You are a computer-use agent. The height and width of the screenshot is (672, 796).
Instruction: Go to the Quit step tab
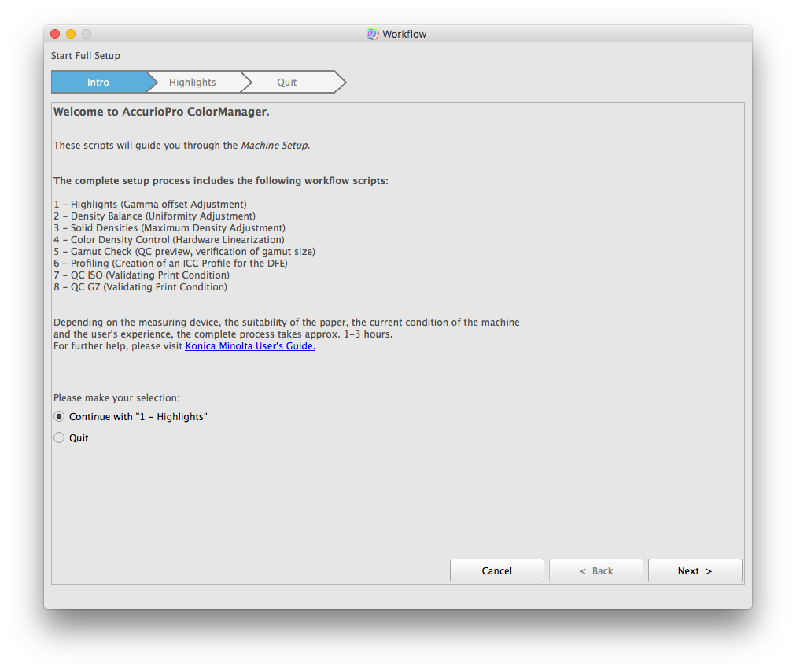(287, 83)
